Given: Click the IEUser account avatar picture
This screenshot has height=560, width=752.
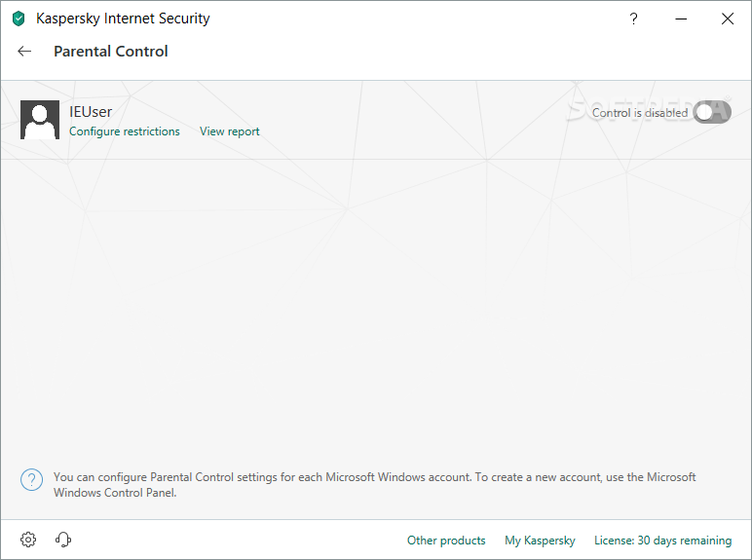Looking at the screenshot, I should 40,120.
